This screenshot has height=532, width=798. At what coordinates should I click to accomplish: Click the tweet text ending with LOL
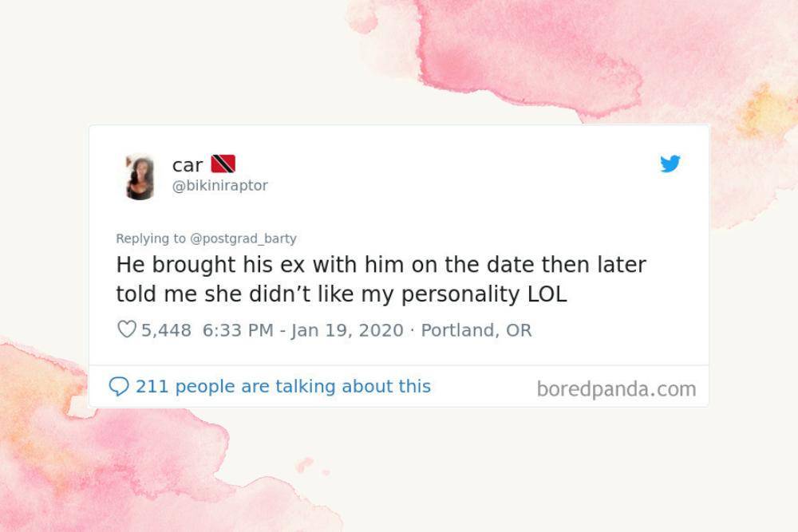tap(341, 294)
